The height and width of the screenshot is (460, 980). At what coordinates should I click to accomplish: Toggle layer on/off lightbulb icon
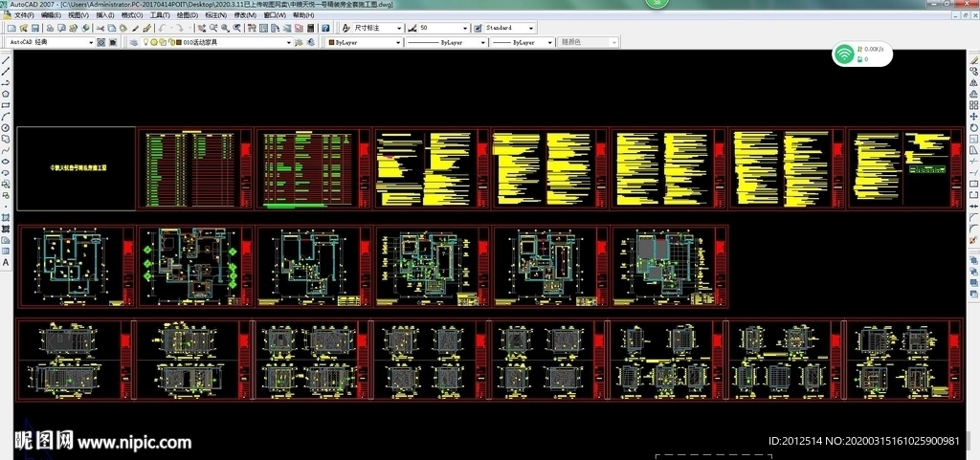145,43
